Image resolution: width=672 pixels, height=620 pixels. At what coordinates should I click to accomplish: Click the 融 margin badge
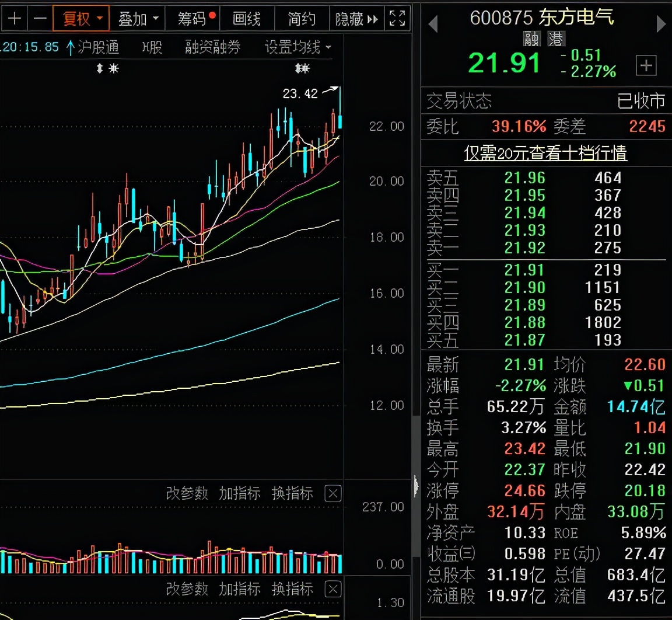531,39
